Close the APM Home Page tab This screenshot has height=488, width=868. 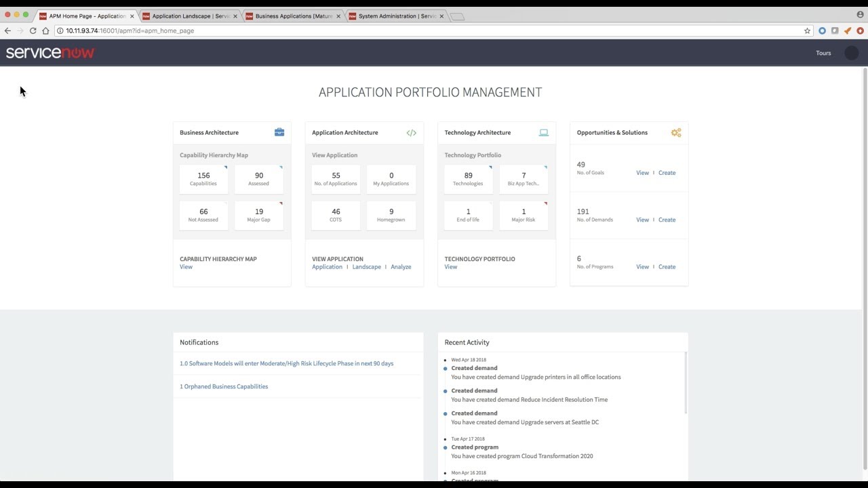(132, 16)
